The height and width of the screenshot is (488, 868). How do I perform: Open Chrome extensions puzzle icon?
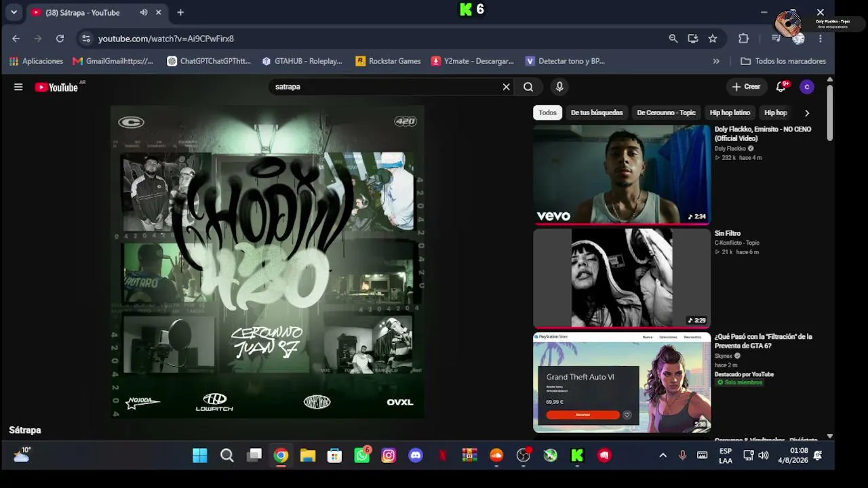(743, 39)
